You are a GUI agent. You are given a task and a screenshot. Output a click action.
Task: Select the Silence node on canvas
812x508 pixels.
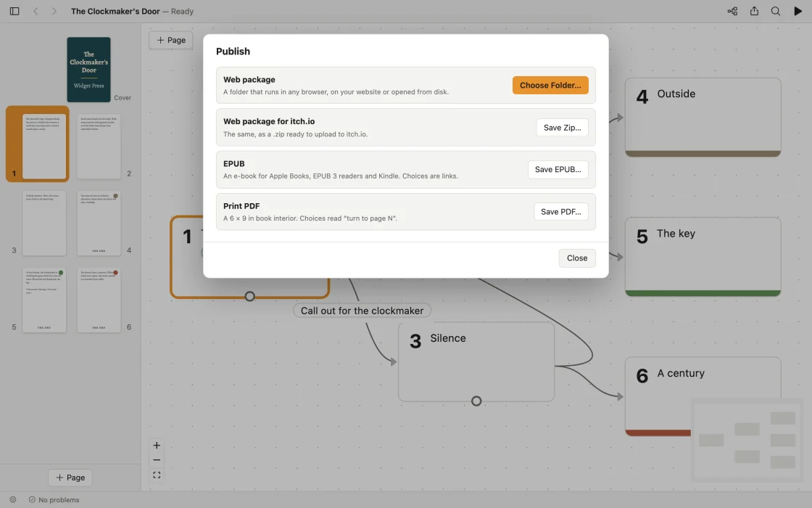pyautogui.click(x=476, y=362)
